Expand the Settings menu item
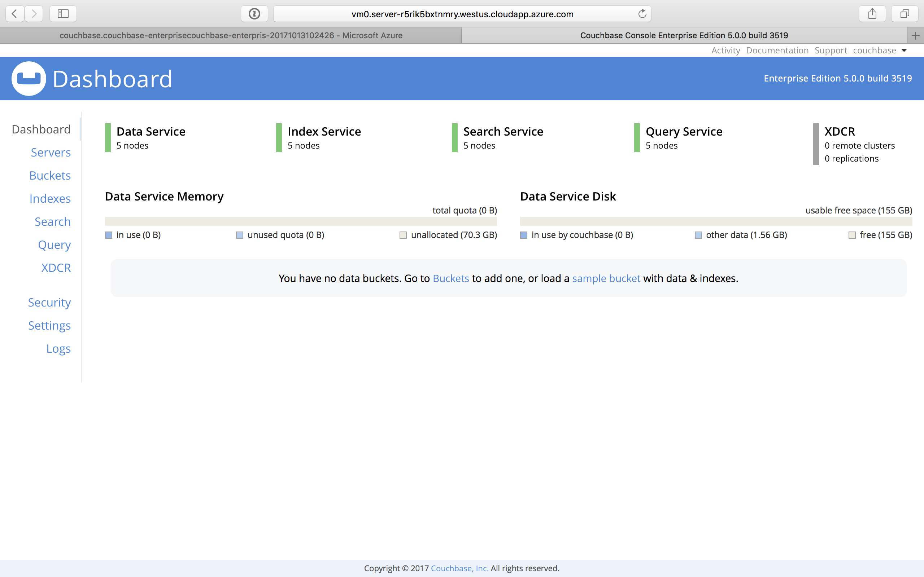The image size is (924, 577). tap(49, 325)
